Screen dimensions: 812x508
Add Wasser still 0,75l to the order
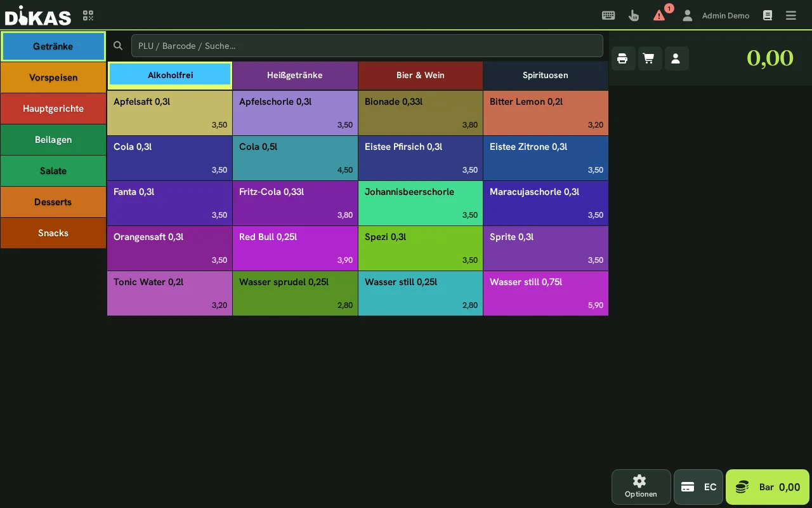click(546, 293)
